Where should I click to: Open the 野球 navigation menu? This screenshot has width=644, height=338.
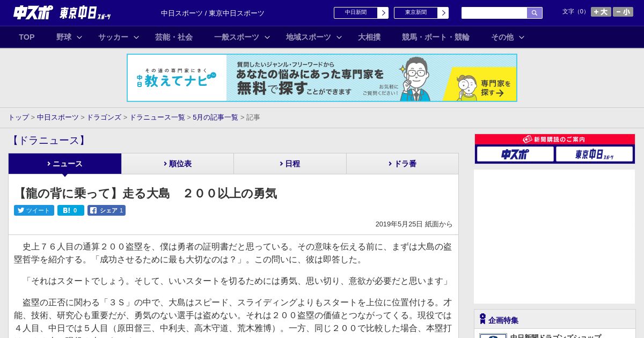point(64,37)
